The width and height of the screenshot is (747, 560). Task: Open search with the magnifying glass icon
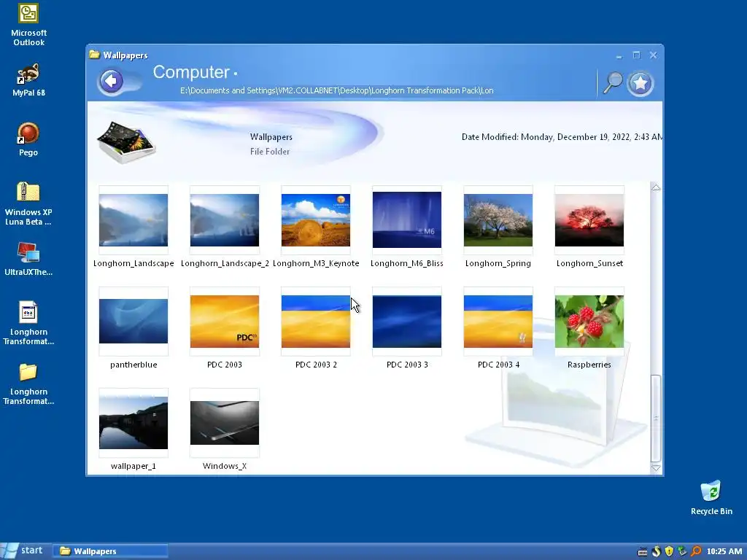click(612, 83)
